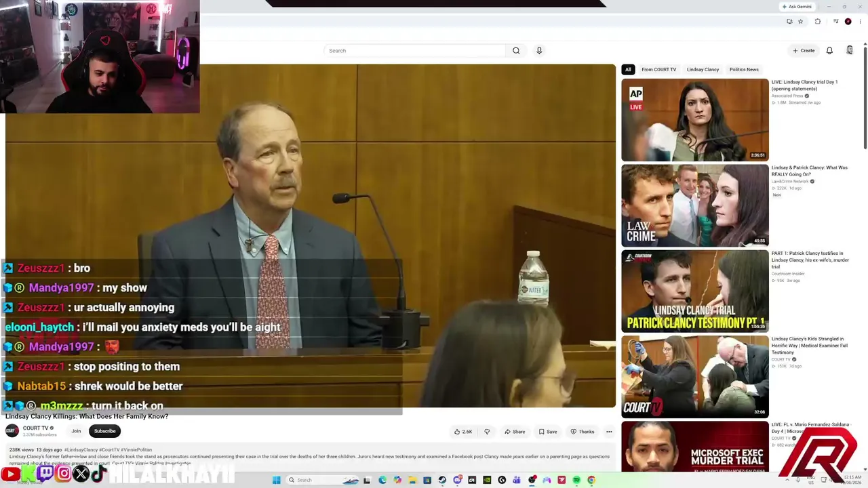Open 'Lindsay & Patrick Clancy: What Was REALLY' title
868x488 pixels.
[810, 171]
